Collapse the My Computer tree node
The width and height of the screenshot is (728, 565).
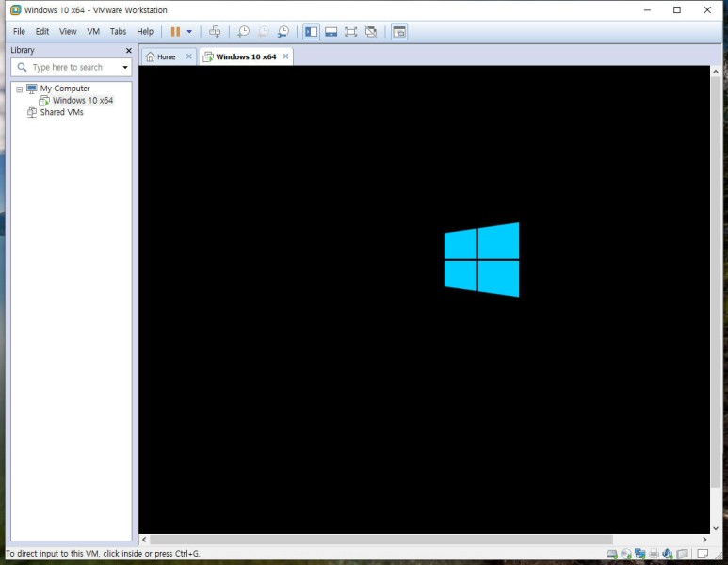(19, 89)
